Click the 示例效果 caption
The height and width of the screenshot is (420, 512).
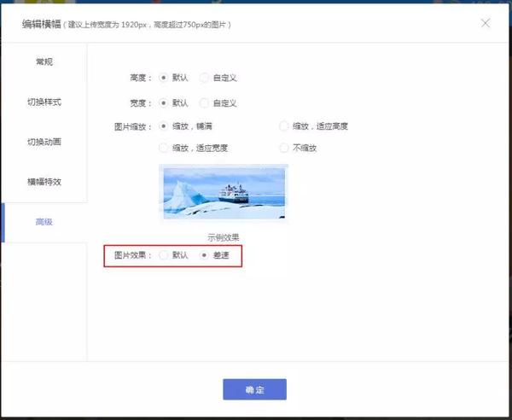(224, 237)
